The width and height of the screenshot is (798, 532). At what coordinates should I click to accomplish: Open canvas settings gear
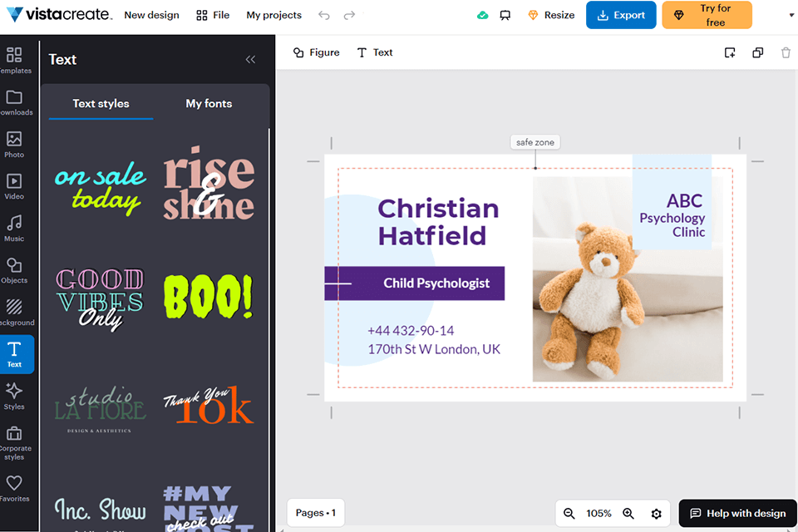coord(657,514)
